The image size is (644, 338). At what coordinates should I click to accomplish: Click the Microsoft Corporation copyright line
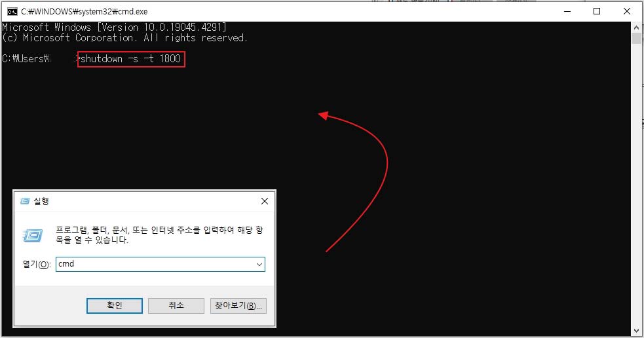[125, 38]
